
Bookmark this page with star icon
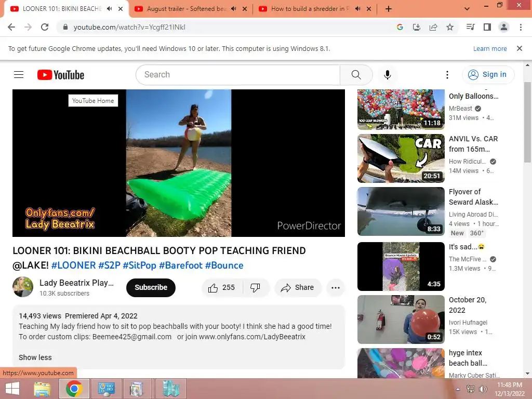(450, 27)
